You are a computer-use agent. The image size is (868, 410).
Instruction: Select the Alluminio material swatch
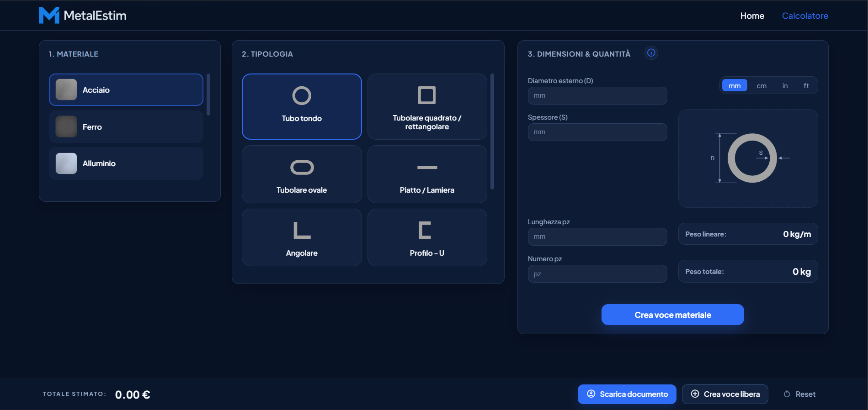66,163
